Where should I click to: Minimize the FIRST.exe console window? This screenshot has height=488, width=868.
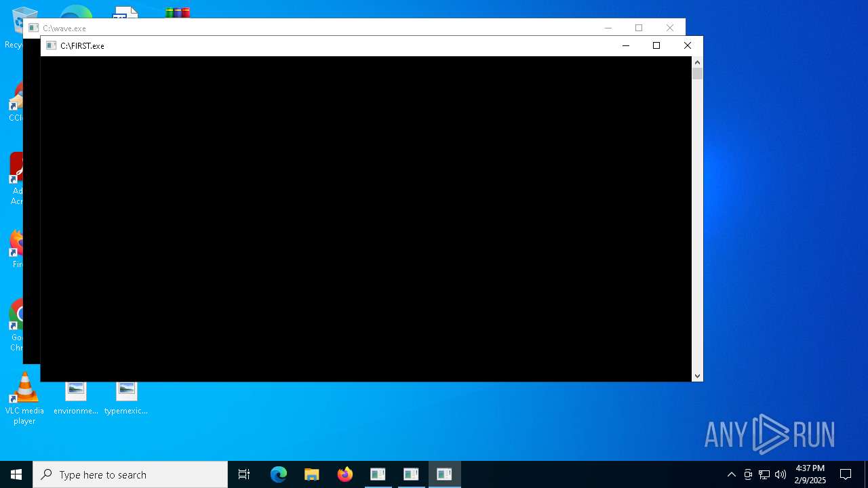[x=626, y=45]
